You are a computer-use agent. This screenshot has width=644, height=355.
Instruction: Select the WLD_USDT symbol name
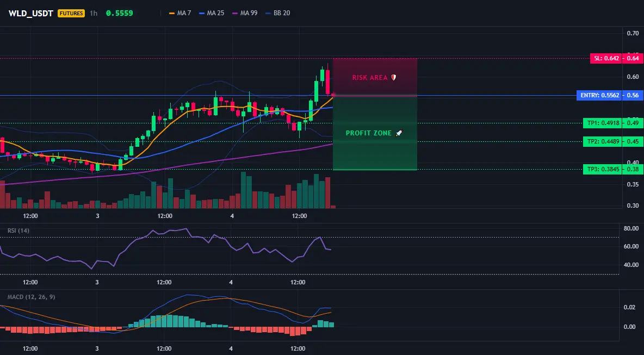click(x=31, y=13)
